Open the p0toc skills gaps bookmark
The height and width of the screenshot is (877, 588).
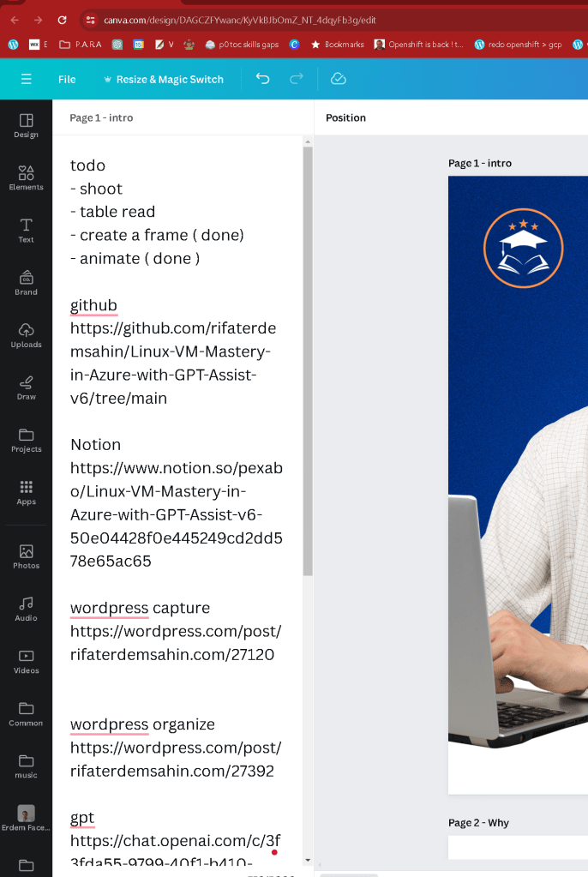pyautogui.click(x=242, y=45)
